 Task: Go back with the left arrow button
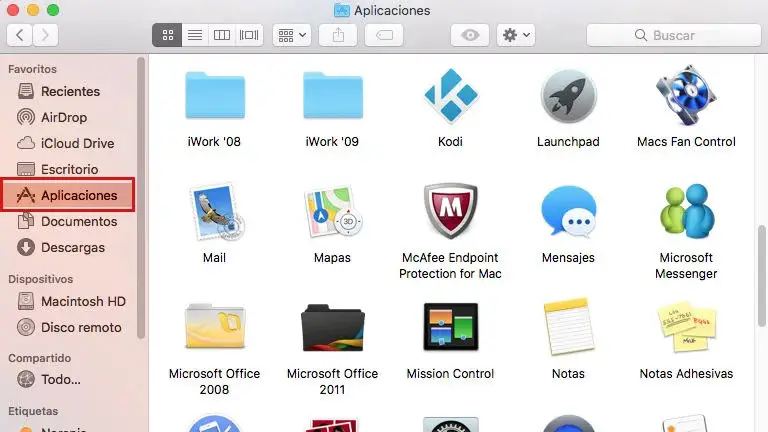click(20, 35)
